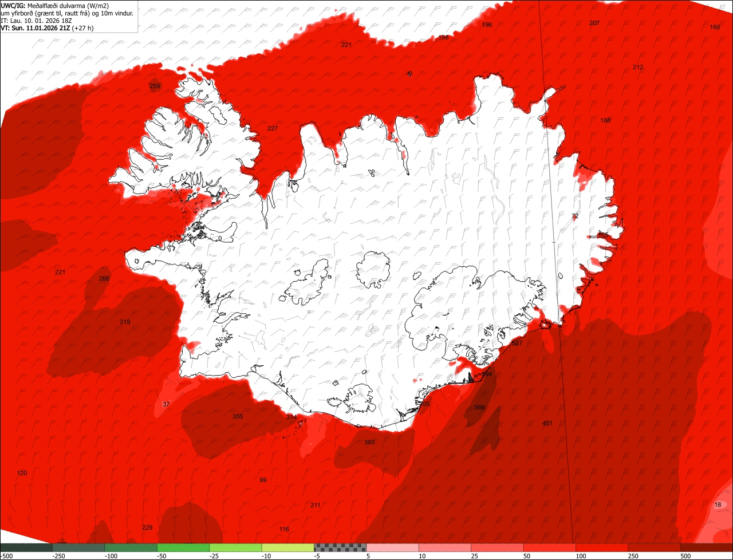Image resolution: width=733 pixels, height=560 pixels.
Task: Click the "IT: Lau. 10. 01. 2026 18Z" line
Action: tap(37, 20)
